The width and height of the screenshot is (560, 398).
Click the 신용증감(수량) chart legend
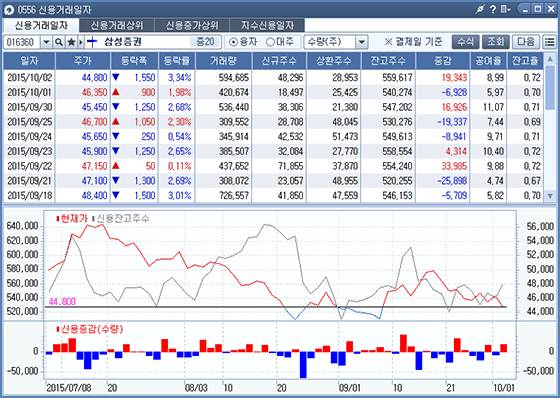(90, 329)
